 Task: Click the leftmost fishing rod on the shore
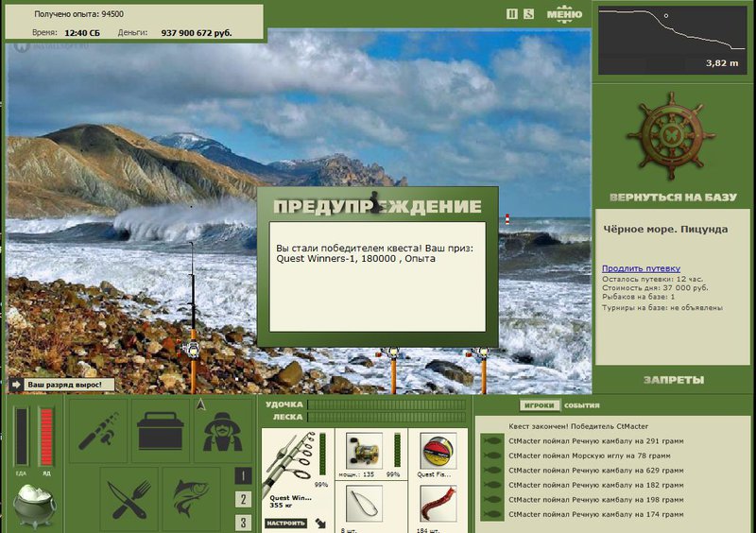click(x=193, y=318)
